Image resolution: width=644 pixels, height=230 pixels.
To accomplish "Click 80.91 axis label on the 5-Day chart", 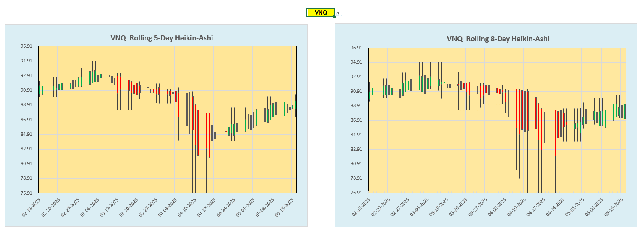I will pos(27,163).
